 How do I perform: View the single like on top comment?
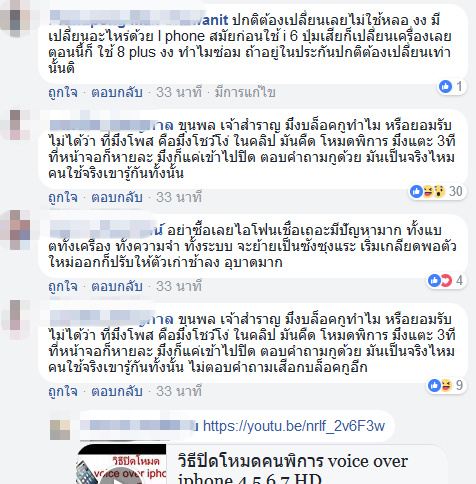pyautogui.click(x=452, y=87)
